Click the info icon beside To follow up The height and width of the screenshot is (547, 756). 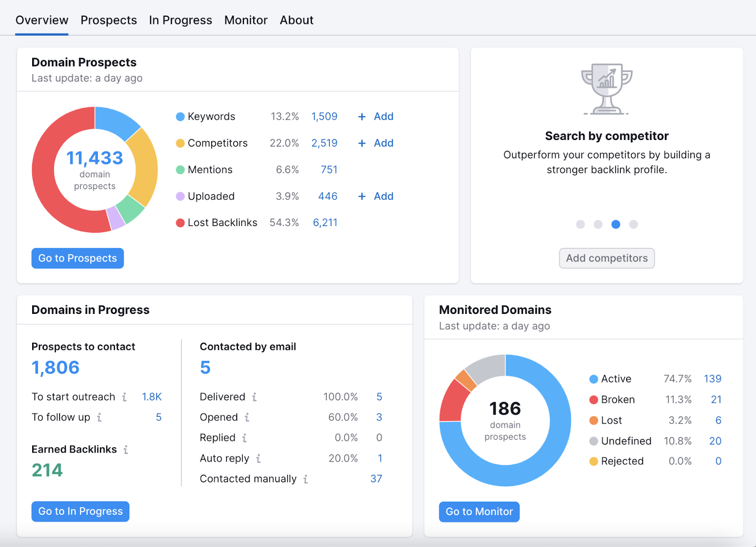pyautogui.click(x=99, y=417)
